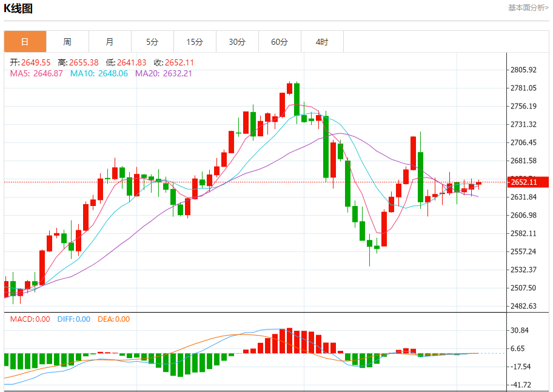
Task: Click the 2507.50 price axis label
Action: point(523,288)
